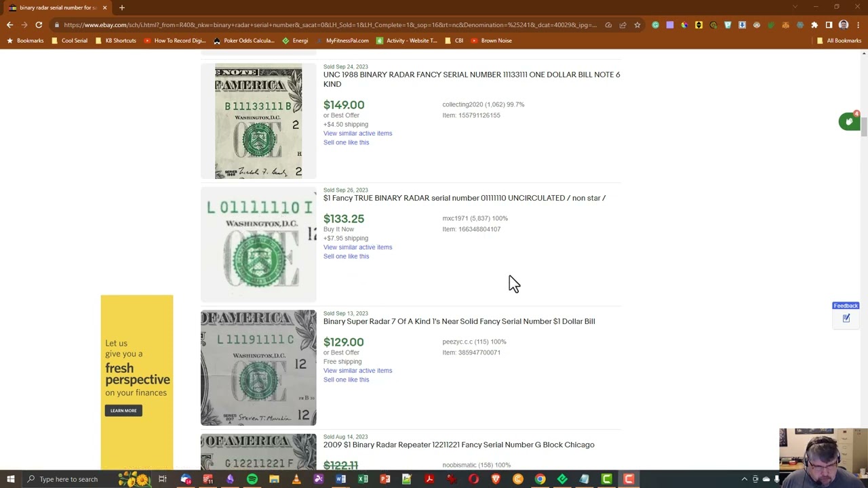This screenshot has width=868, height=488.
Task: Click View similar active items under $129.00 listing
Action: pyautogui.click(x=357, y=371)
